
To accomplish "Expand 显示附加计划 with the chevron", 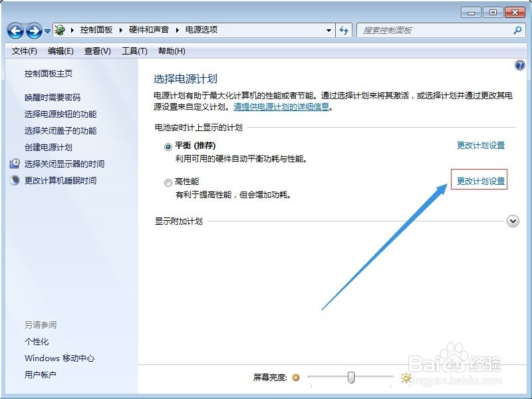I will [513, 219].
